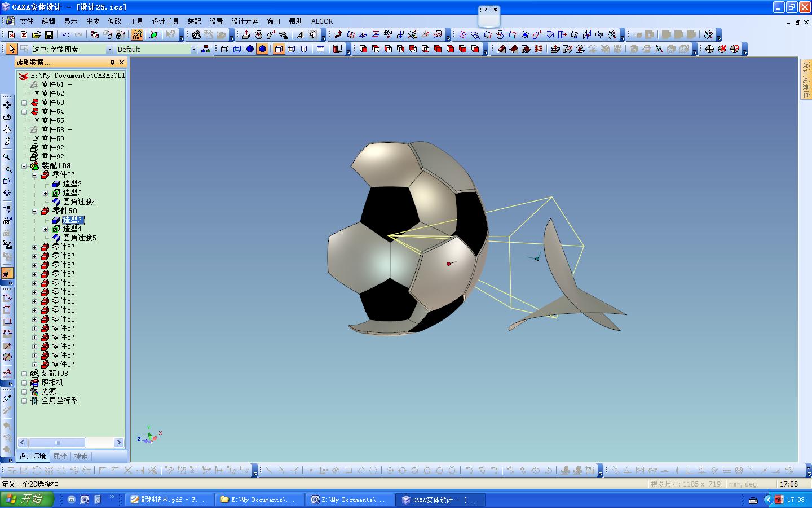Select the zoom magnifier tool

click(7, 157)
